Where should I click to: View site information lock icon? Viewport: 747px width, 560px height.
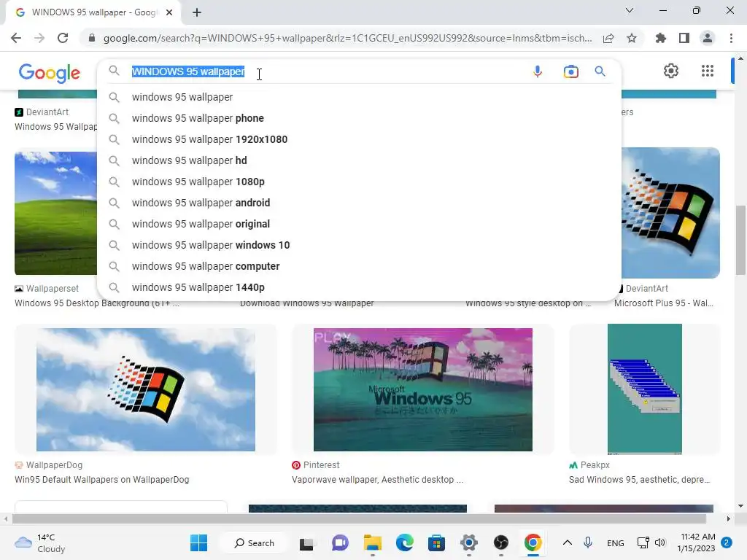point(92,38)
